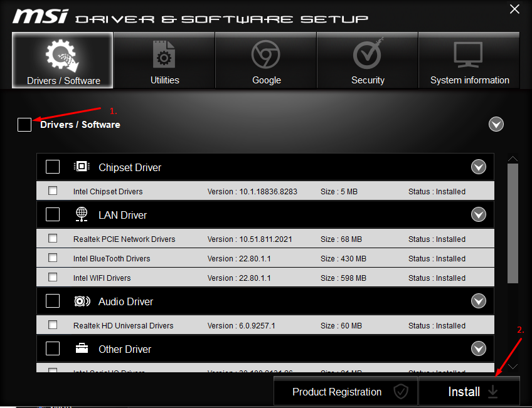Check the Intel WIFI Drivers checkbox
The height and width of the screenshot is (408, 532).
[52, 277]
